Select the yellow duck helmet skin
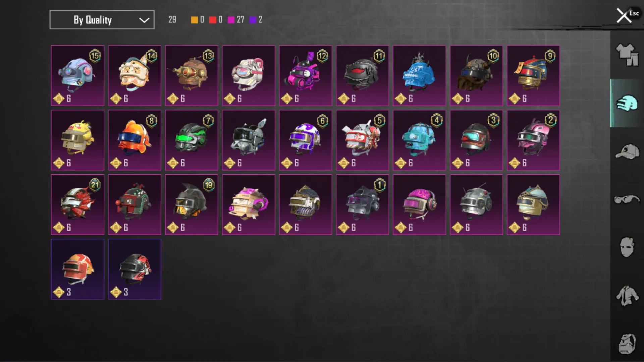The width and height of the screenshot is (644, 362). tap(77, 140)
